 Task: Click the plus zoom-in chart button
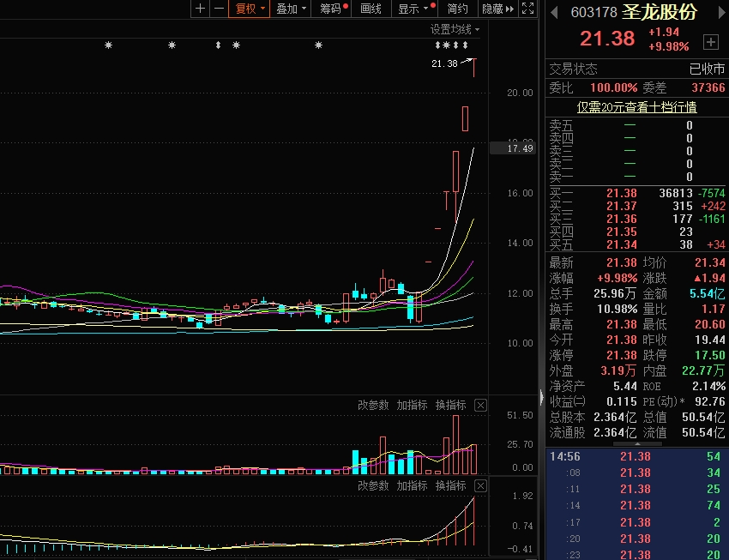[x=200, y=9]
